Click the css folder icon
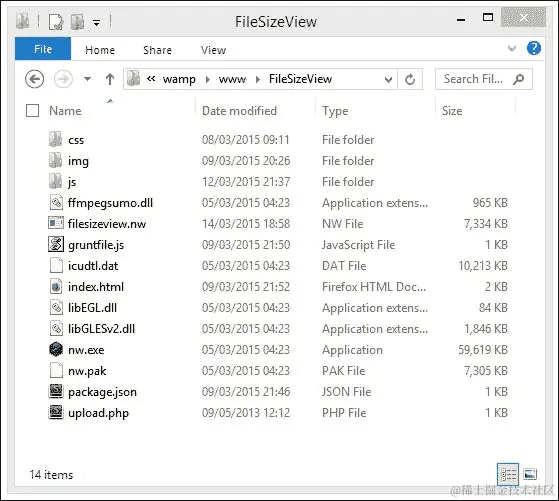559x501 pixels. pos(56,139)
